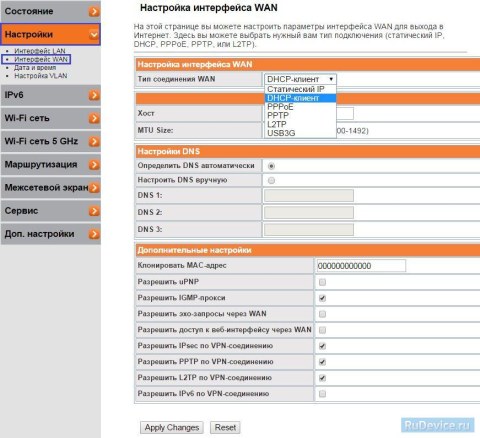Click the arrow icon beside Маршрутизация
480x438 pixels.
94,165
